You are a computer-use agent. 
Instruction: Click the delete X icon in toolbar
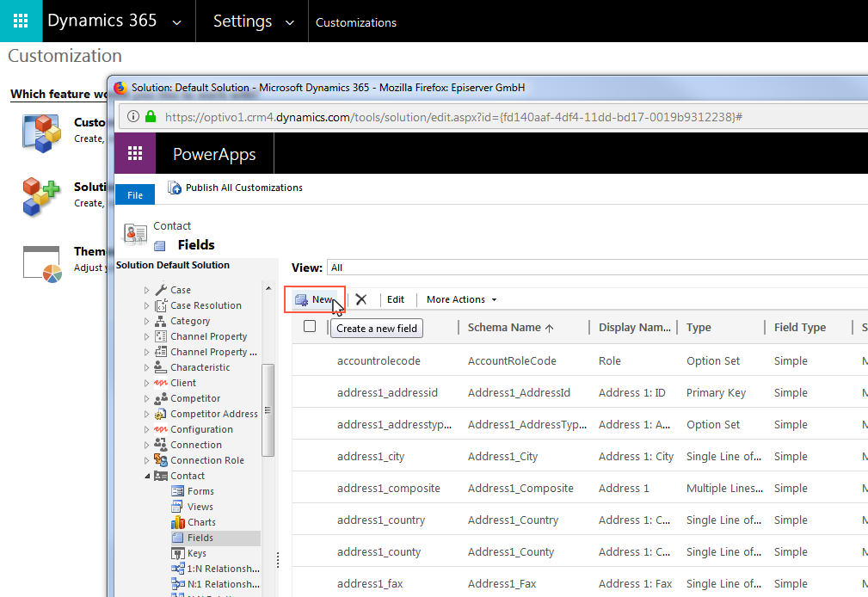pos(361,299)
